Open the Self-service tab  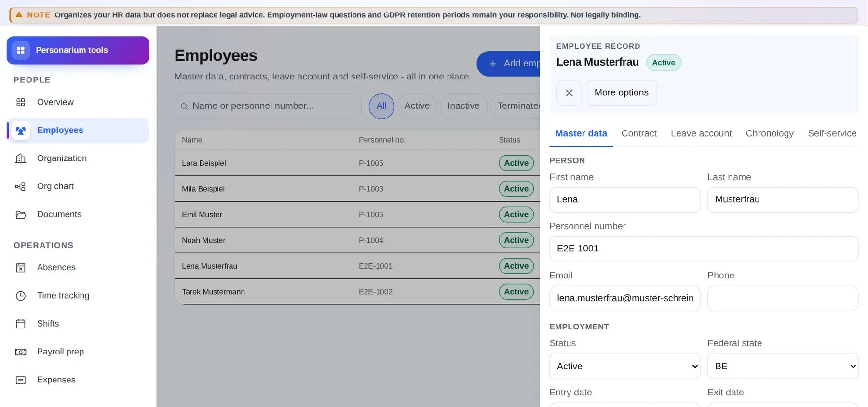click(832, 133)
